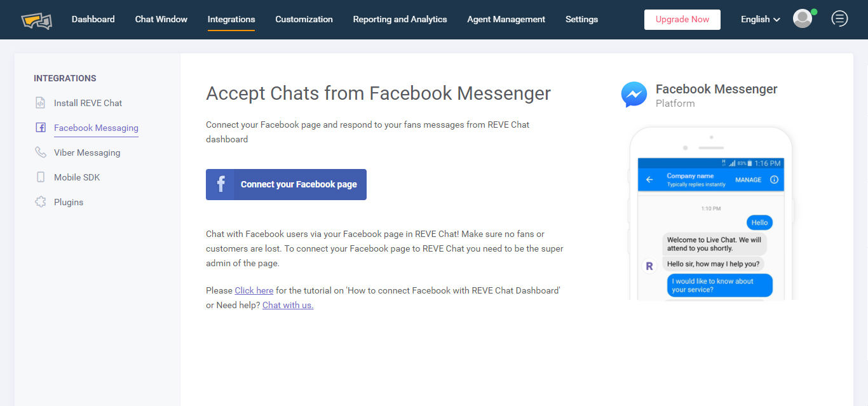Open the hamburger menu icon

coord(839,19)
